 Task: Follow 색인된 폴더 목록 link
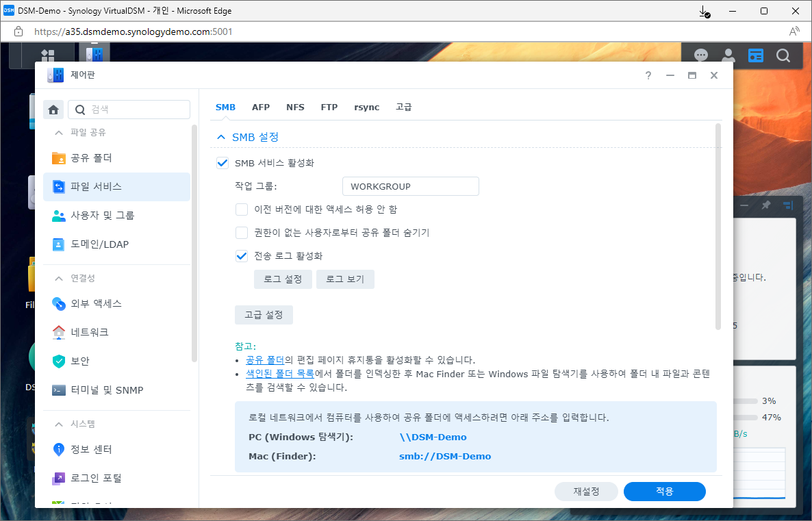(279, 374)
